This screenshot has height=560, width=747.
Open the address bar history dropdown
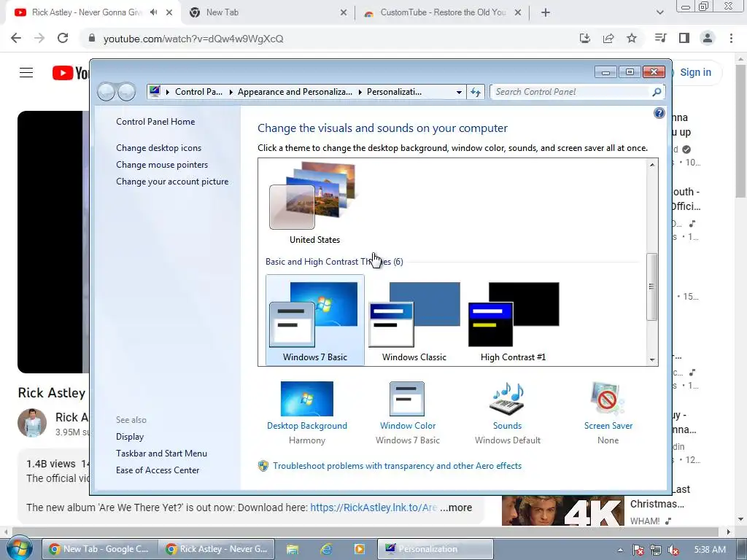[459, 92]
